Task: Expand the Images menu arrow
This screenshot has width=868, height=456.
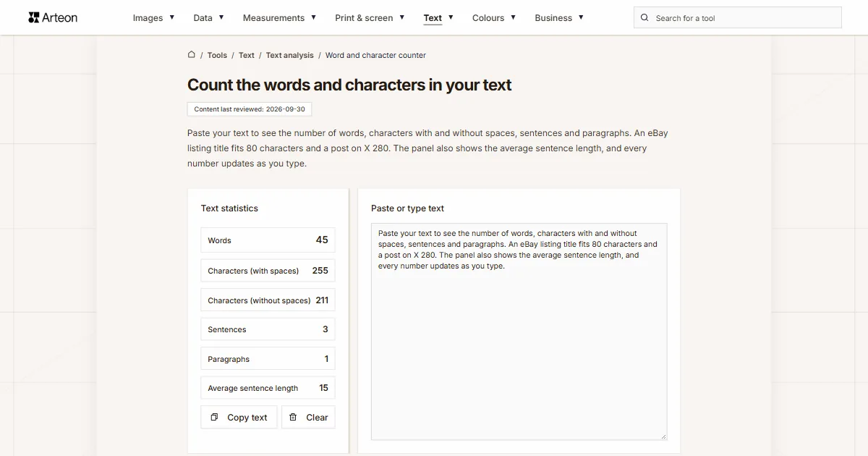Action: [171, 17]
